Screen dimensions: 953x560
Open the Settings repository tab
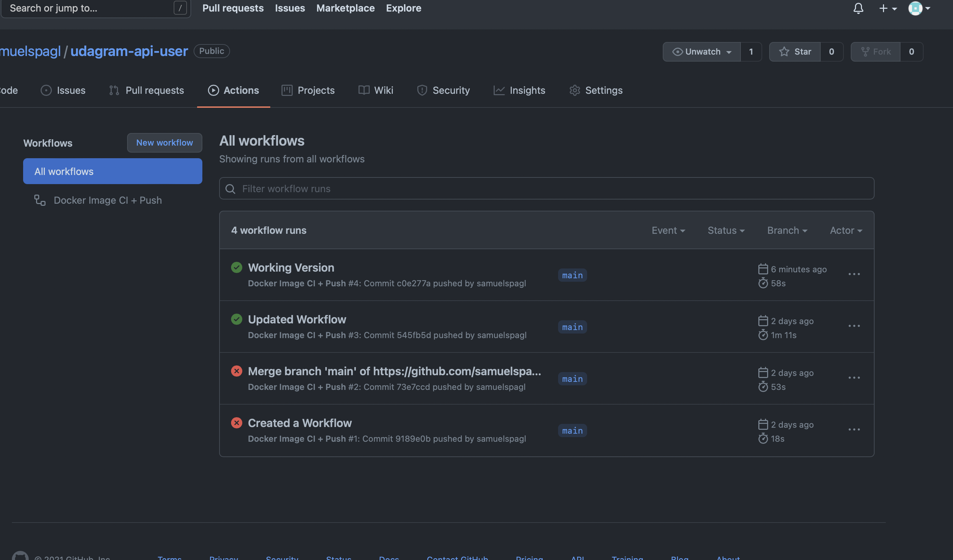[596, 90]
